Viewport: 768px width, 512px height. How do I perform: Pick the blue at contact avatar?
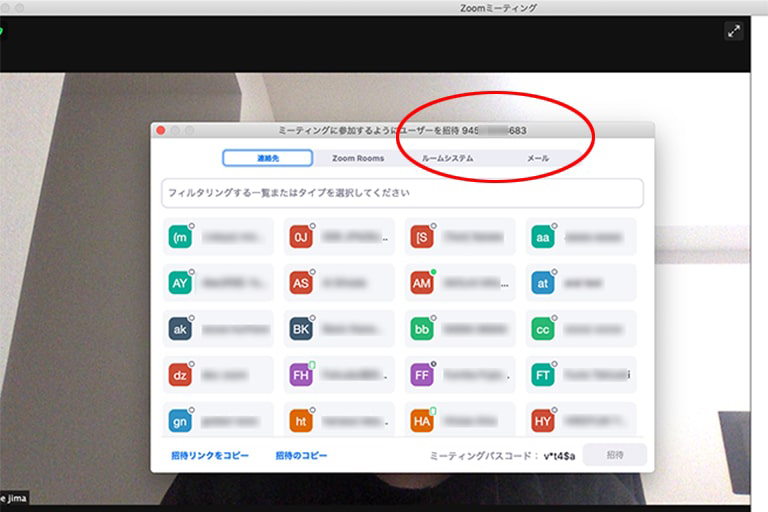[x=543, y=283]
